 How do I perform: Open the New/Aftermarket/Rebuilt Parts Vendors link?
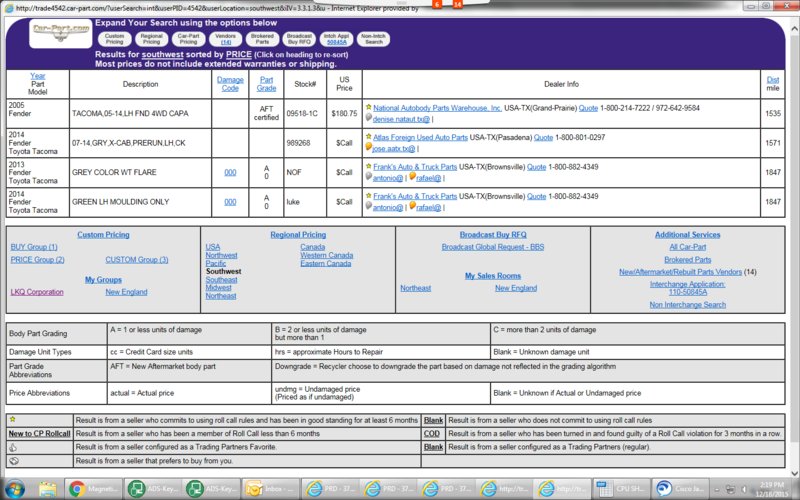point(681,272)
